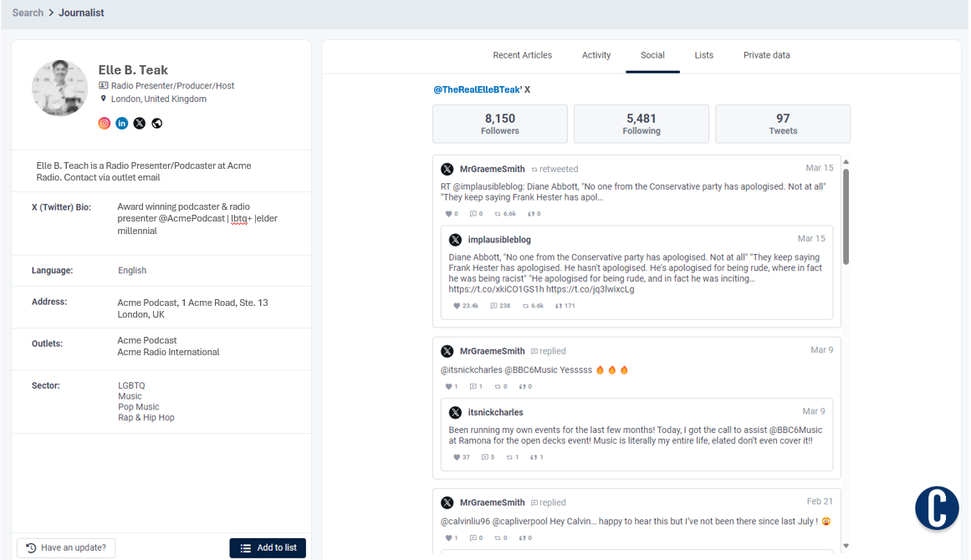Click the round C chat widget icon

[x=936, y=507]
